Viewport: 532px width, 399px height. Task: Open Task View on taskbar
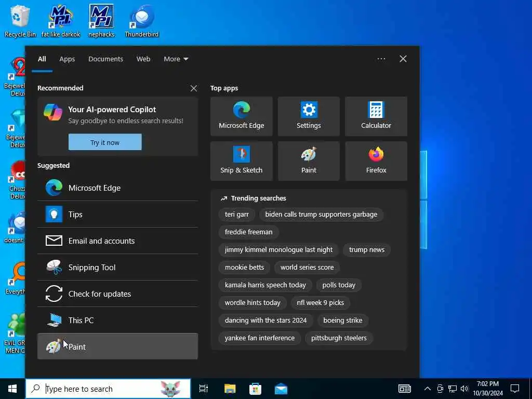pos(204,389)
